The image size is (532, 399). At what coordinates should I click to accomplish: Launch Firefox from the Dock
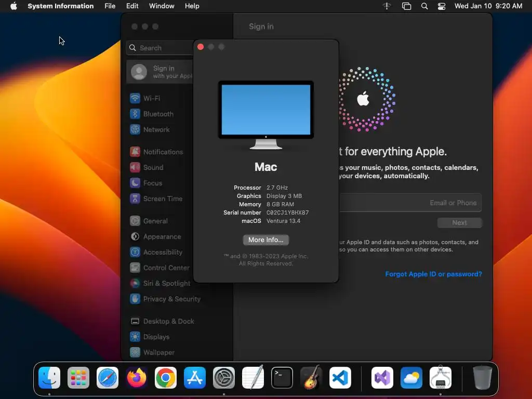pos(137,378)
